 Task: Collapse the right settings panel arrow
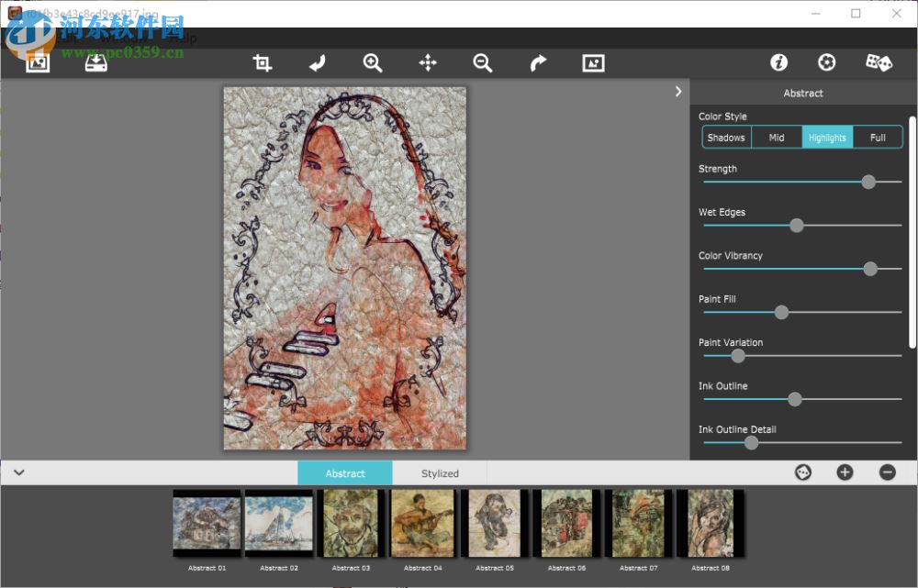pyautogui.click(x=678, y=92)
